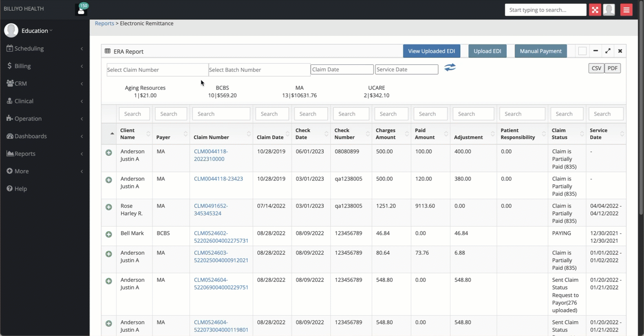
Task: Open the notifications icon with 150 badge
Action: 81,10
